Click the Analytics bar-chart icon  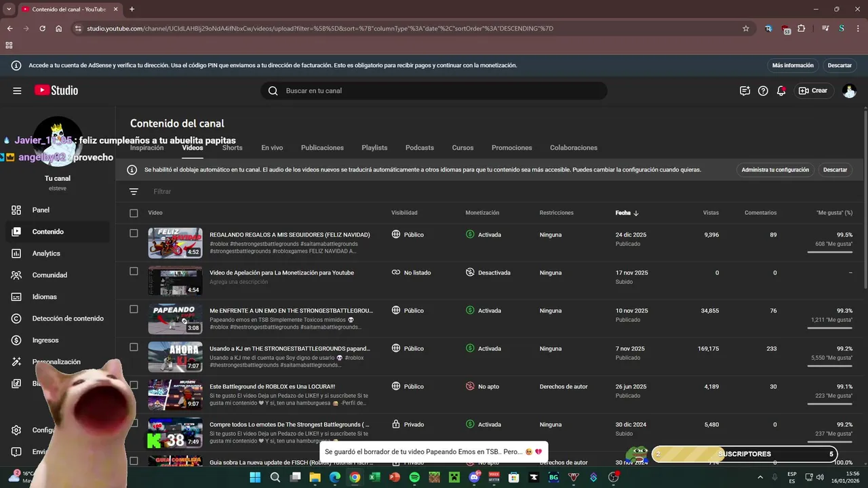point(16,253)
